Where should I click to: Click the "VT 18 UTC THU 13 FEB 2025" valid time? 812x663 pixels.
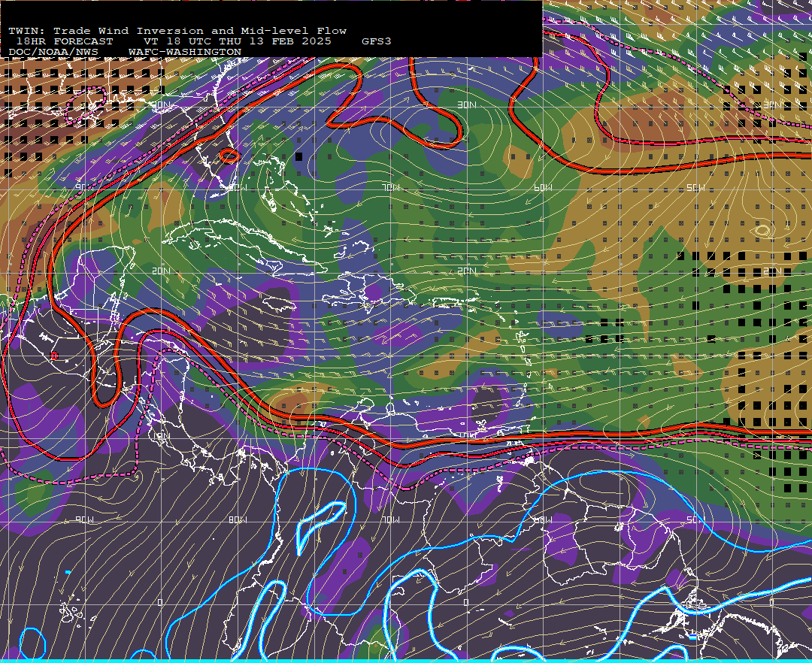(237, 41)
